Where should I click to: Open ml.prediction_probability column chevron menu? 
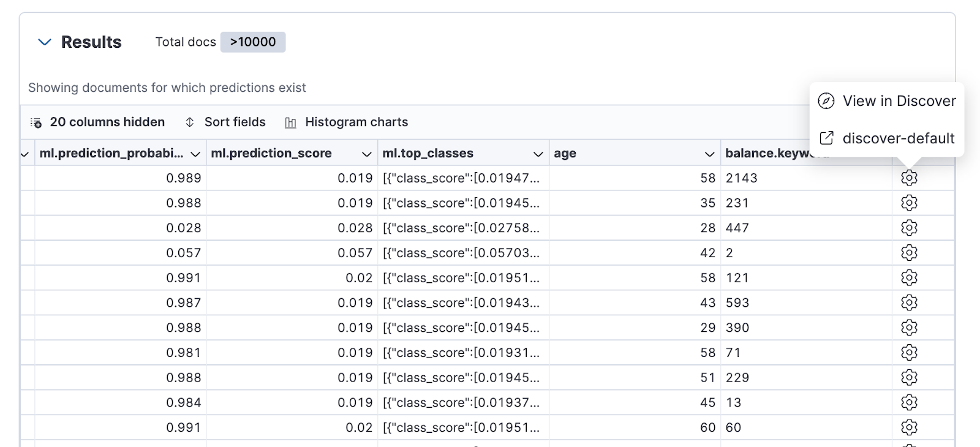coord(195,154)
